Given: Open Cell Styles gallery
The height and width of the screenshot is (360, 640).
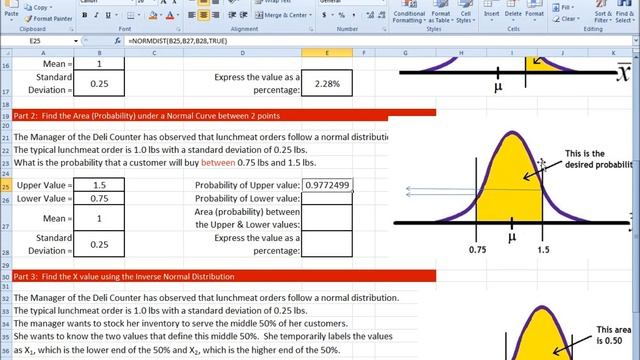Looking at the screenshot, I should coord(466,11).
